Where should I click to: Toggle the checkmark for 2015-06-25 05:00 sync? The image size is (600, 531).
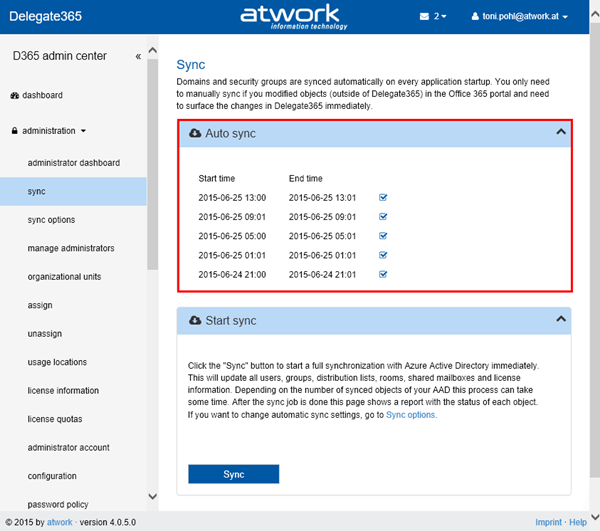coord(383,236)
